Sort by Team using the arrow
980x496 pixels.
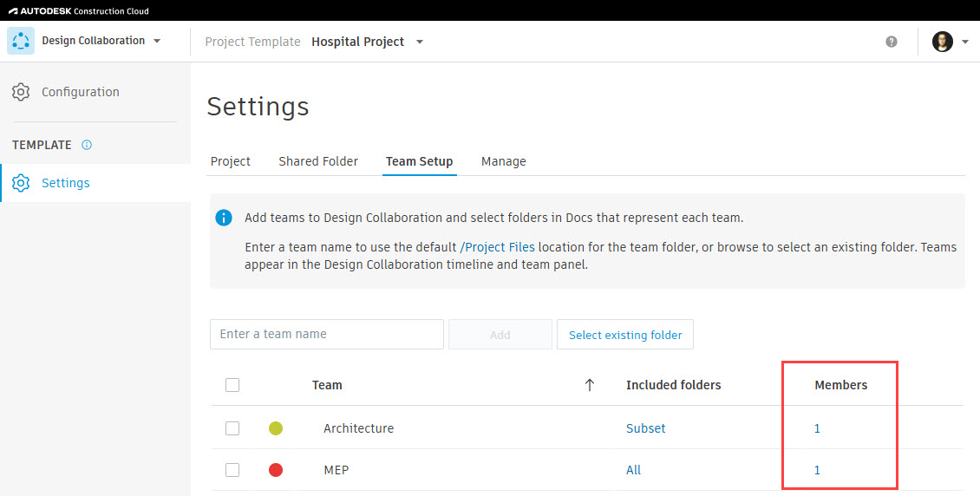[x=589, y=385]
